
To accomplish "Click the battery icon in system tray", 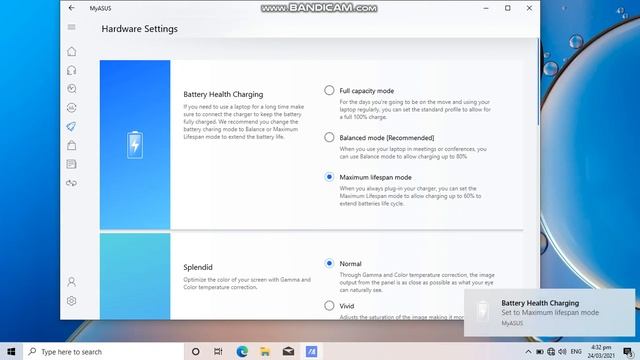I will (540, 351).
